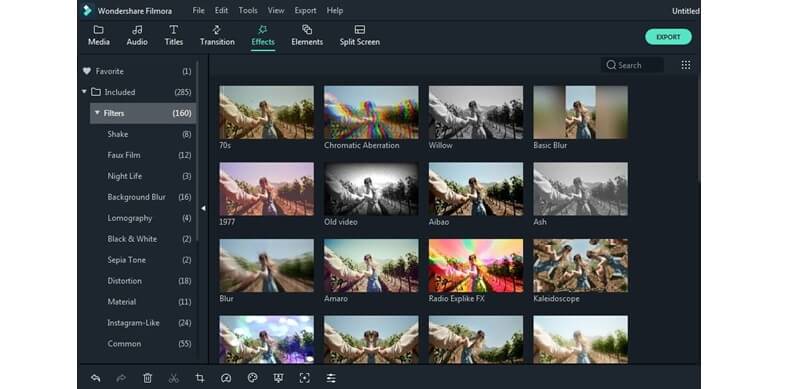800x389 pixels.
Task: Select the Blur effect thumbnail
Action: (266, 265)
